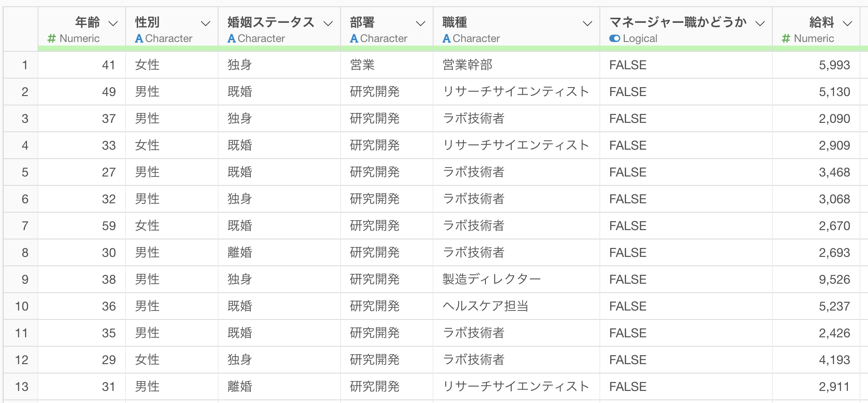This screenshot has height=403, width=868.
Task: Open the マネージャー職かどうか column menu
Action: point(760,23)
